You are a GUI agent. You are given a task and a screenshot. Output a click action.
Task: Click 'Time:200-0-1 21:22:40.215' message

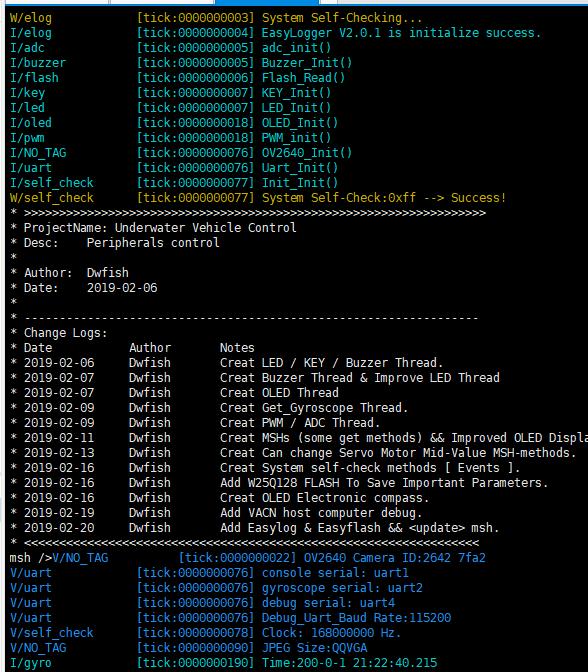point(349,663)
